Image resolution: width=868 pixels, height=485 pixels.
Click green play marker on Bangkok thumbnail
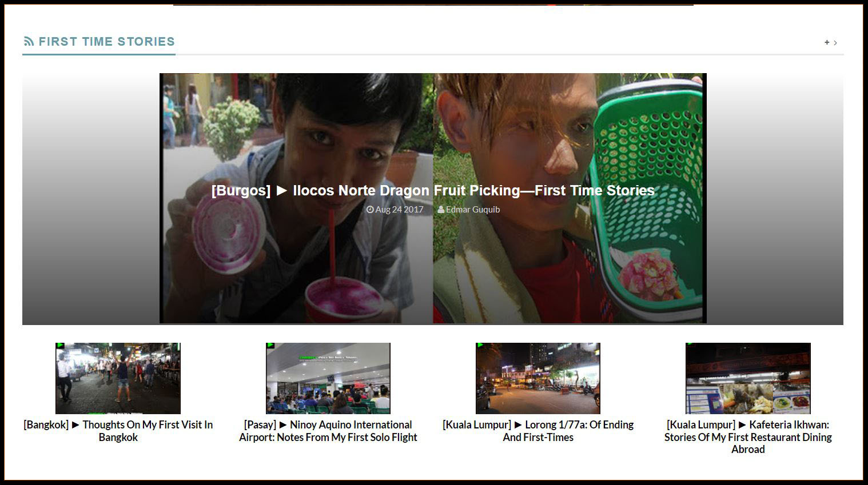(x=59, y=346)
